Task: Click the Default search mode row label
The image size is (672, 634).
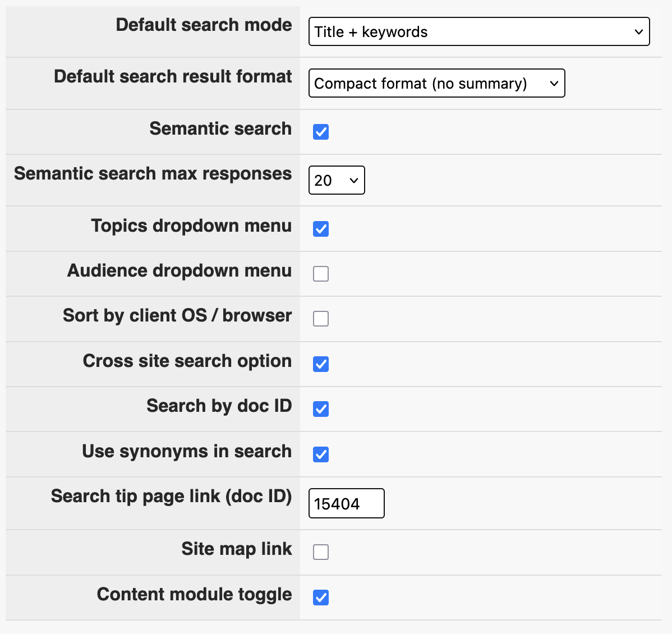Action: [204, 25]
